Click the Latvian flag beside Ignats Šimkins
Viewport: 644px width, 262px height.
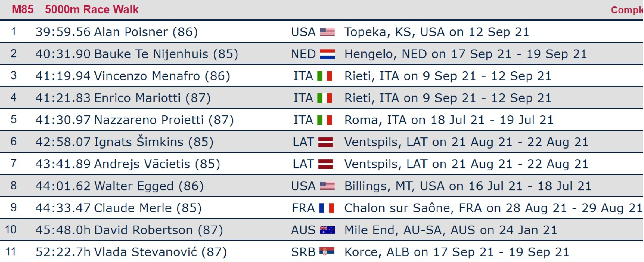click(325, 142)
